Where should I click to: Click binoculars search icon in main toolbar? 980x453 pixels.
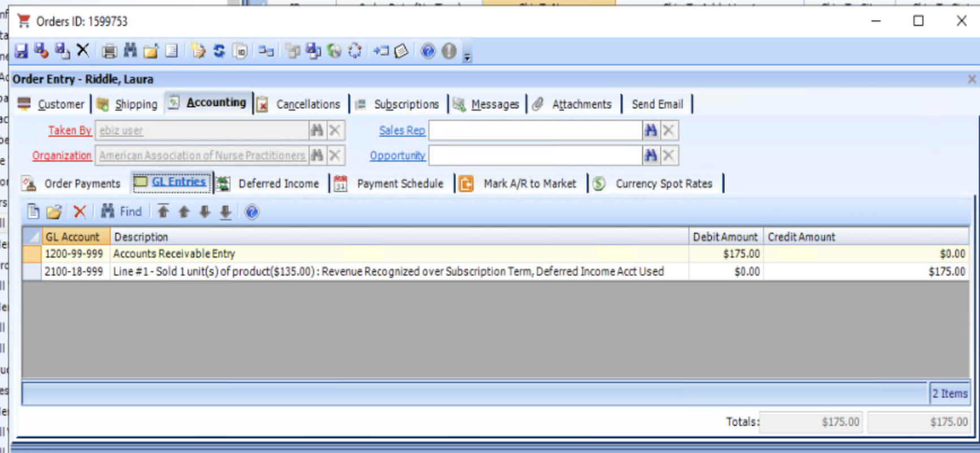tap(131, 51)
